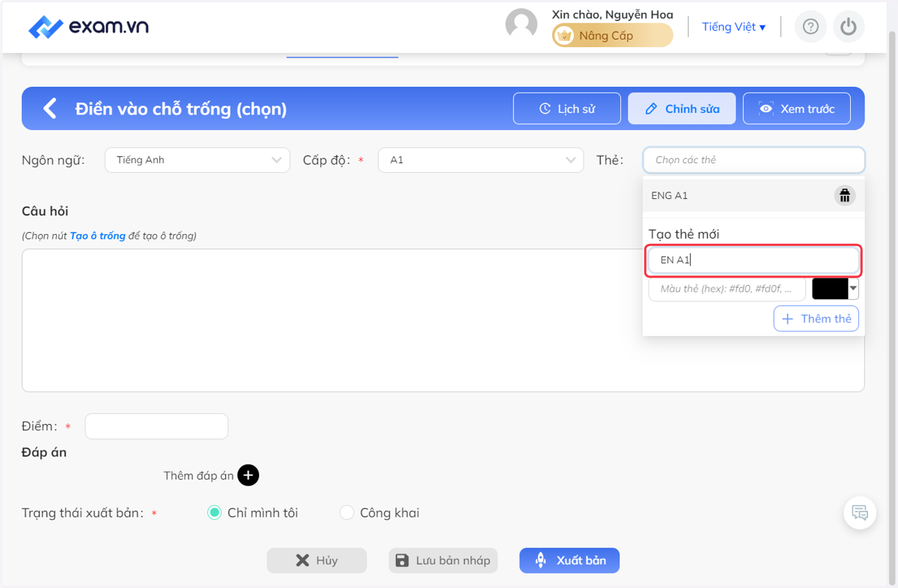The width and height of the screenshot is (898, 588).
Task: Open the Lịch sử history button
Action: tap(567, 108)
